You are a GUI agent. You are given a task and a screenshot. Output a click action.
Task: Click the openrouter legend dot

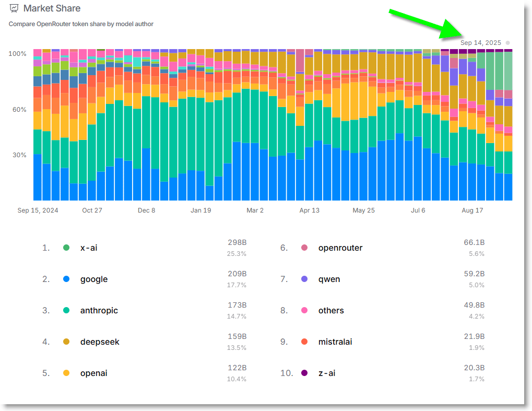(304, 248)
